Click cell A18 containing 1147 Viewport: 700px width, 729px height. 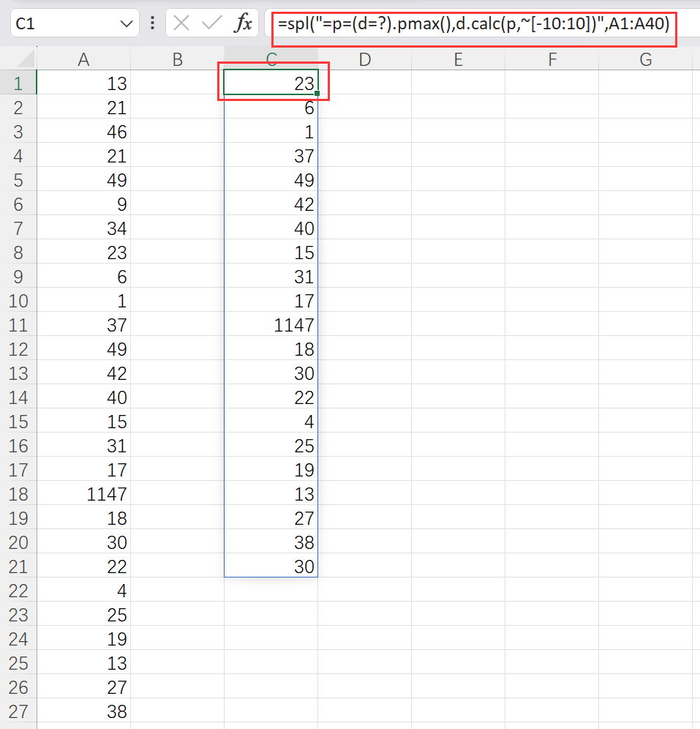(83, 493)
